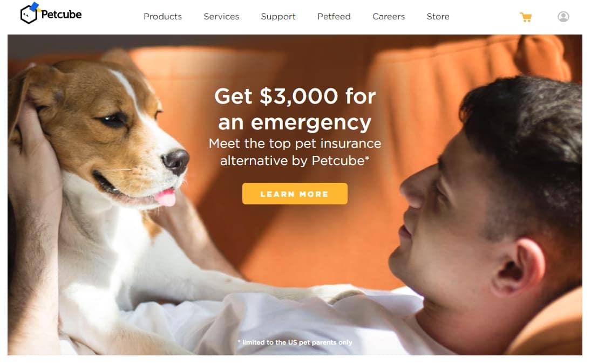Click the dog's pink tongue in the photo

point(166,197)
